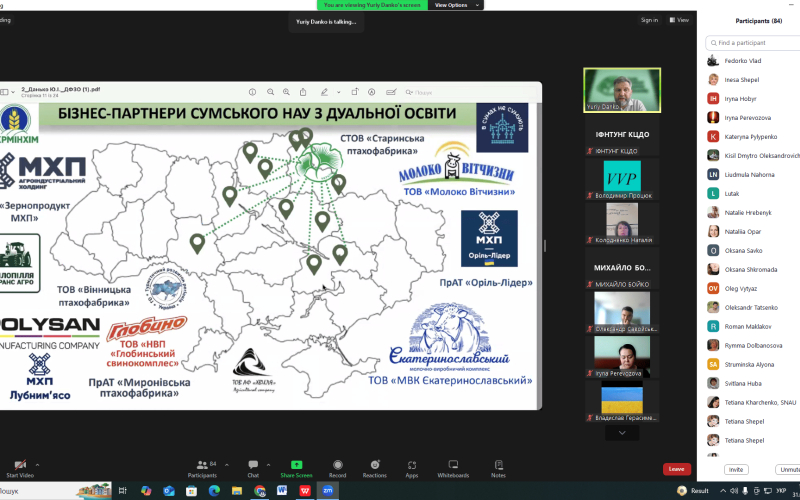Click the green Share Screen icon
The height and width of the screenshot is (500, 800).
[296, 465]
